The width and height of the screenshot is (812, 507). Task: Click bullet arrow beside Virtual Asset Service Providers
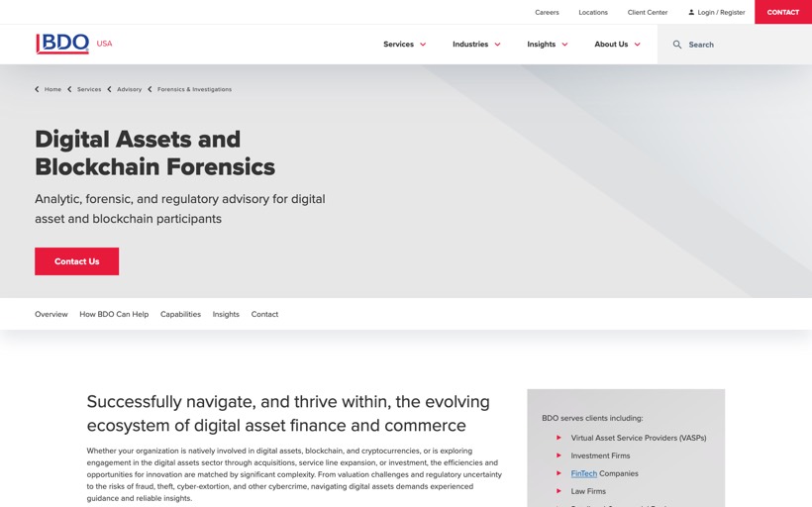coord(558,438)
